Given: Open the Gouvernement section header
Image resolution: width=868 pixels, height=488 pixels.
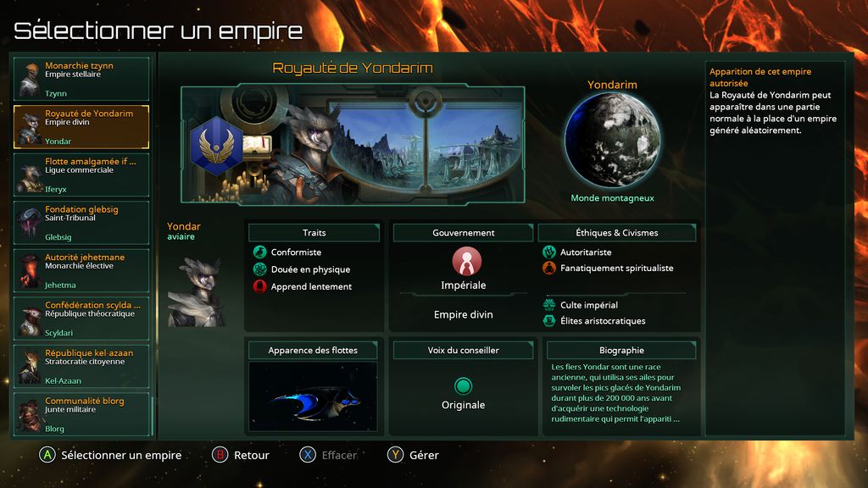Looking at the screenshot, I should coord(464,233).
